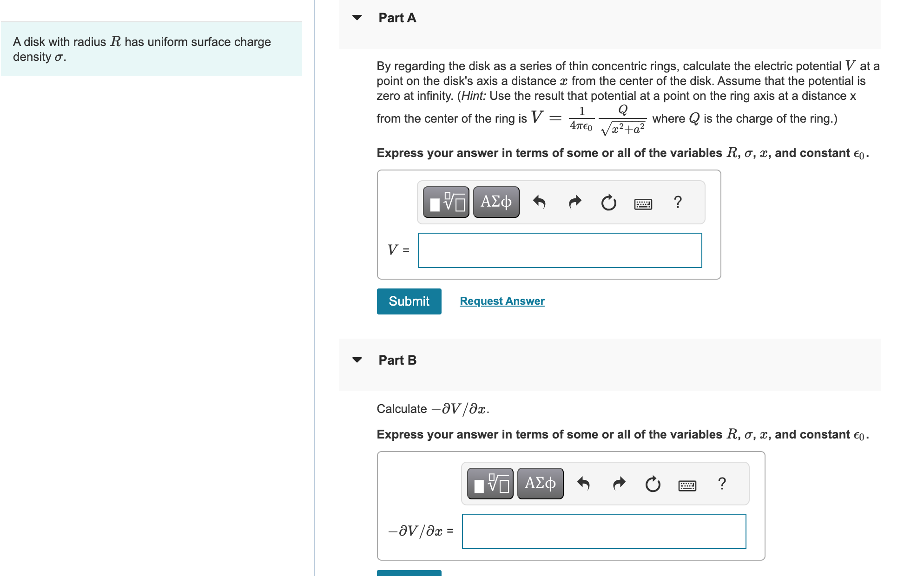
Task: Open the math templates palette in Part B
Action: tap(489, 483)
